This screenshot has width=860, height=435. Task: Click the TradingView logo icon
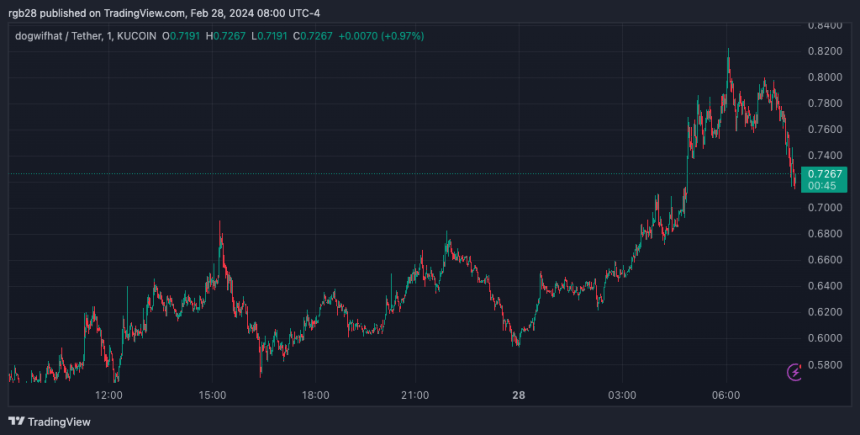coord(16,421)
